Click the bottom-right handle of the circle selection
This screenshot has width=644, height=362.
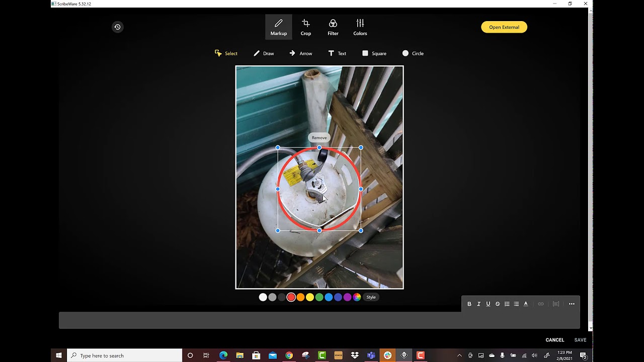click(361, 231)
